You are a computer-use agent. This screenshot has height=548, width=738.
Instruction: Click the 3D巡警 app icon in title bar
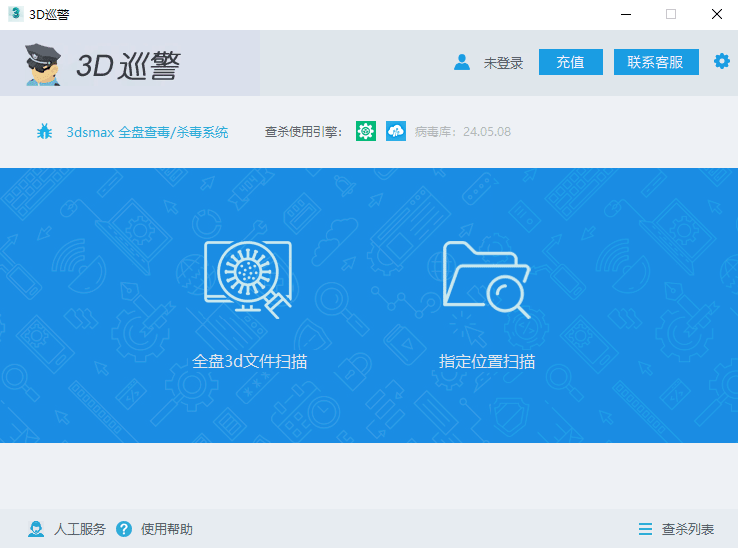tap(16, 14)
